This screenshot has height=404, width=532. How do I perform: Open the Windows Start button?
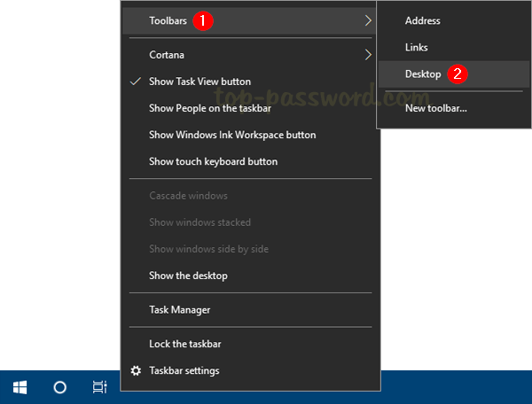click(x=20, y=387)
